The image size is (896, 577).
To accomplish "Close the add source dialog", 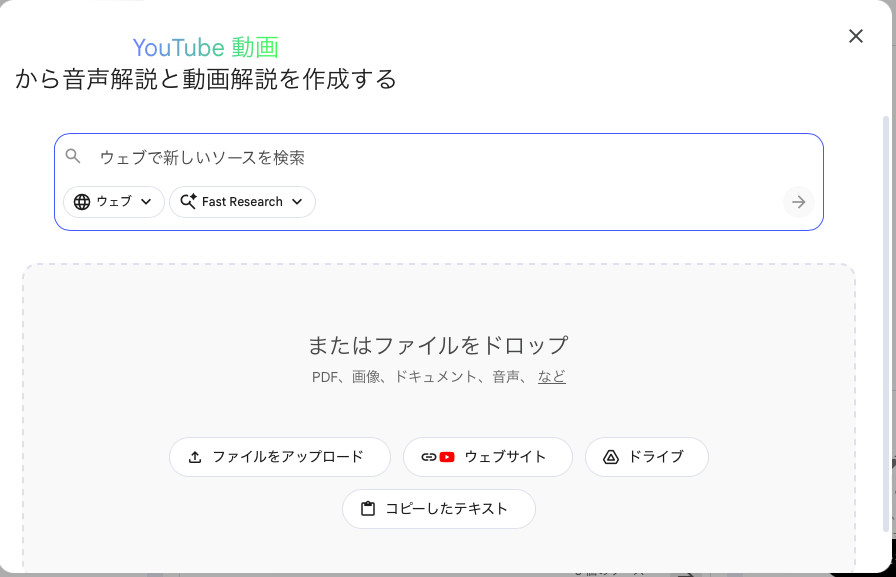I will tap(855, 36).
